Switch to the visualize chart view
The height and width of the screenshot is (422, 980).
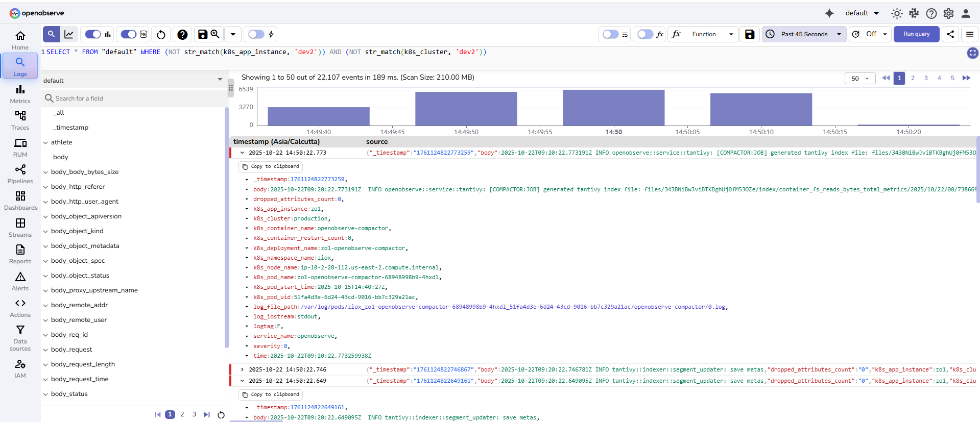pos(69,34)
